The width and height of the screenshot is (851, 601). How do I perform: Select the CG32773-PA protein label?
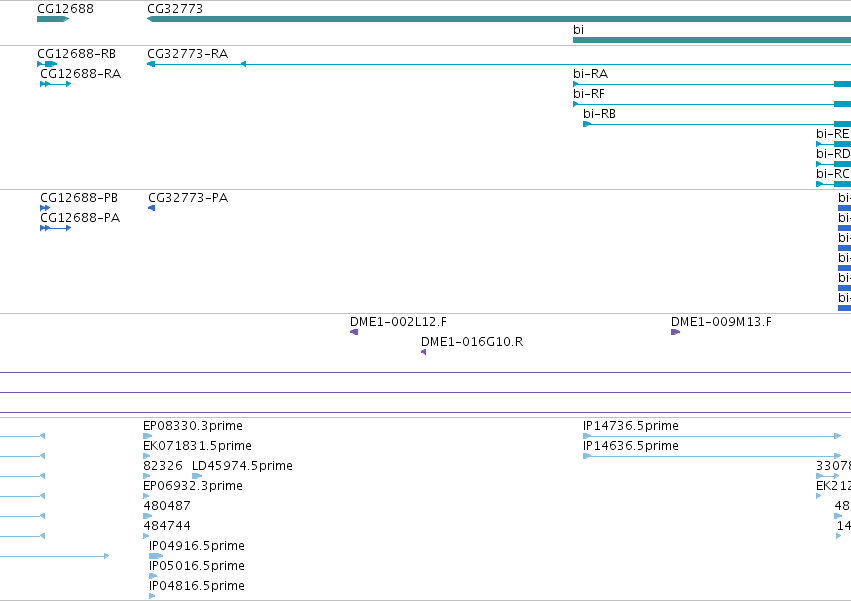coord(188,198)
